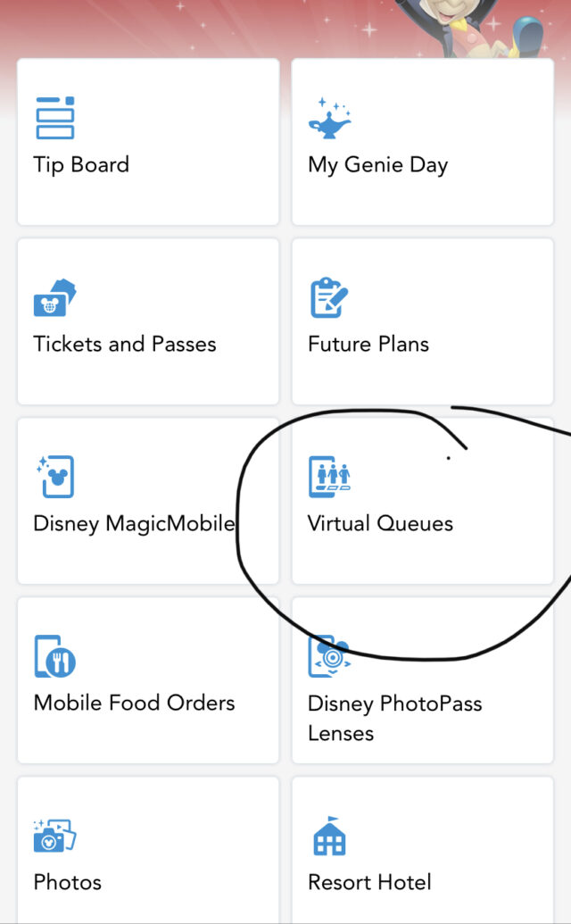
Task: Click the Disney PhotoPass Lenses camera icon
Action: pyautogui.click(x=330, y=656)
